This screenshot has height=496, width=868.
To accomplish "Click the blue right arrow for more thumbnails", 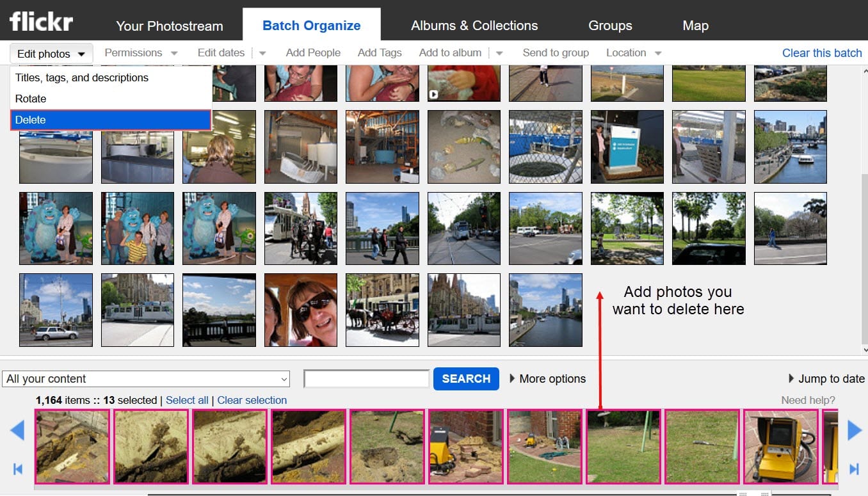I will [x=854, y=429].
